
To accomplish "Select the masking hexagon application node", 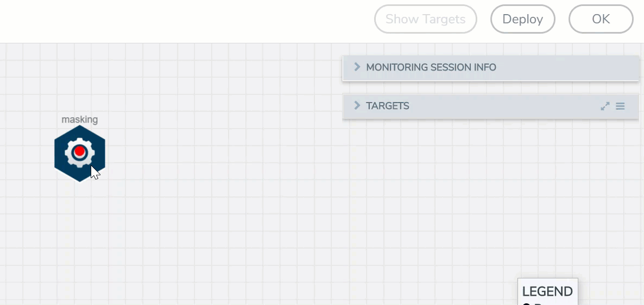I will [x=61, y=163].
